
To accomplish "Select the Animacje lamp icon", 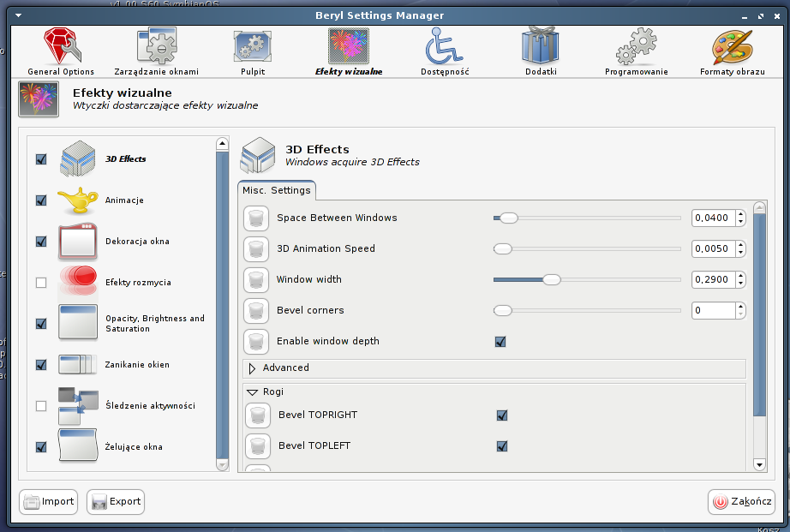I will (78, 200).
